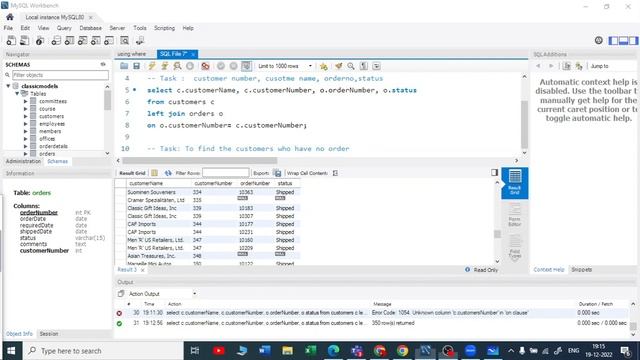Click Jump to in SQL Additions
This screenshot has height=360, width=640.
pos(600,66)
